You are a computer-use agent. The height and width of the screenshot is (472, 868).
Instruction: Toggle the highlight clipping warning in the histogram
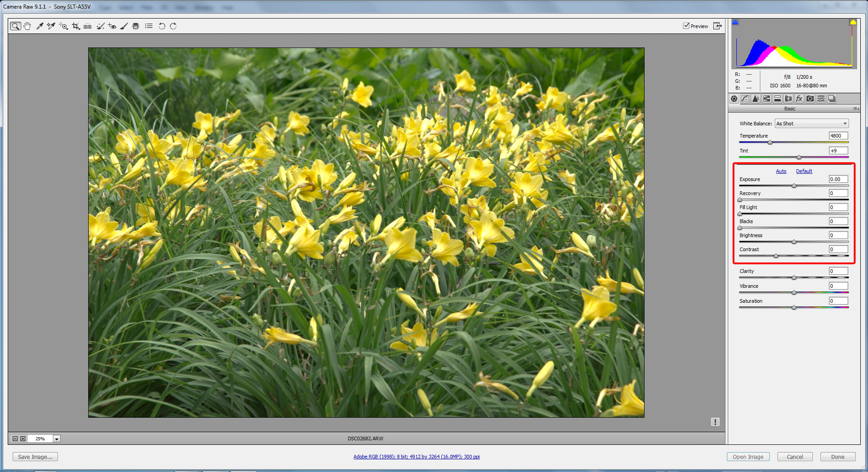tap(853, 22)
